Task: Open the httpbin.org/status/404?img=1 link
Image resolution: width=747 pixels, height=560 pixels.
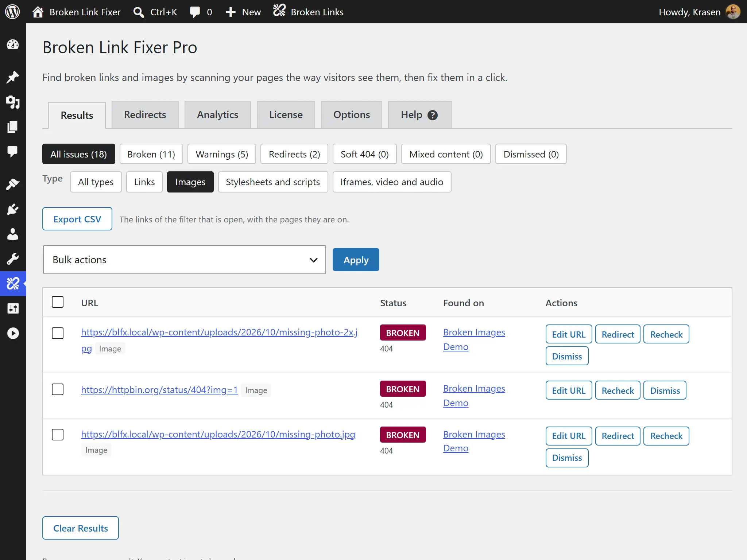Action: pyautogui.click(x=159, y=390)
